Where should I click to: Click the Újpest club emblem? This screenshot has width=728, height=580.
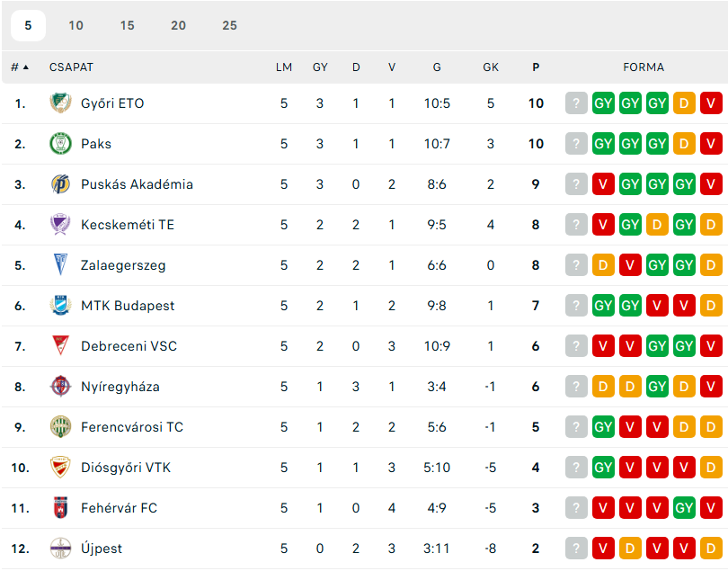click(x=60, y=548)
